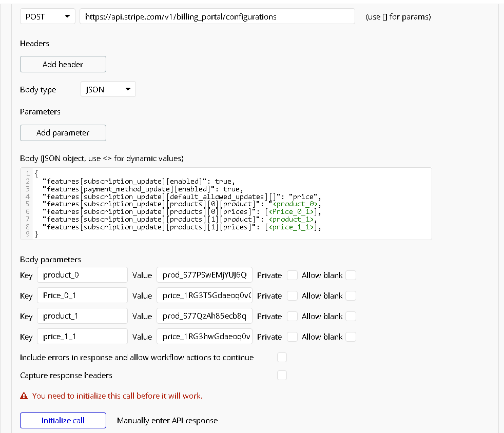Screen dimensions: 504x433
Task: Enable Allow blank for product_1
Action: pos(351,317)
